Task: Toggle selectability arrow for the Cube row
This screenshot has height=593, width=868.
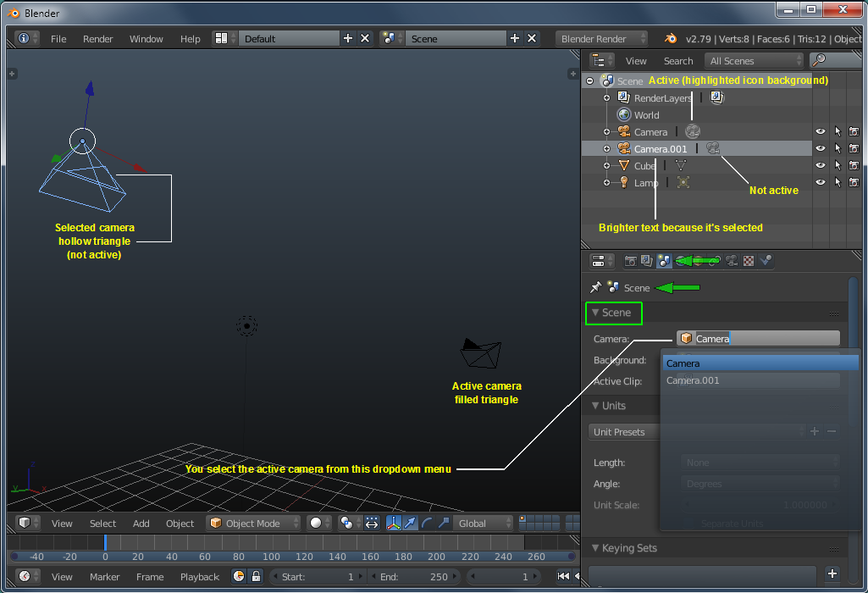Action: [838, 165]
